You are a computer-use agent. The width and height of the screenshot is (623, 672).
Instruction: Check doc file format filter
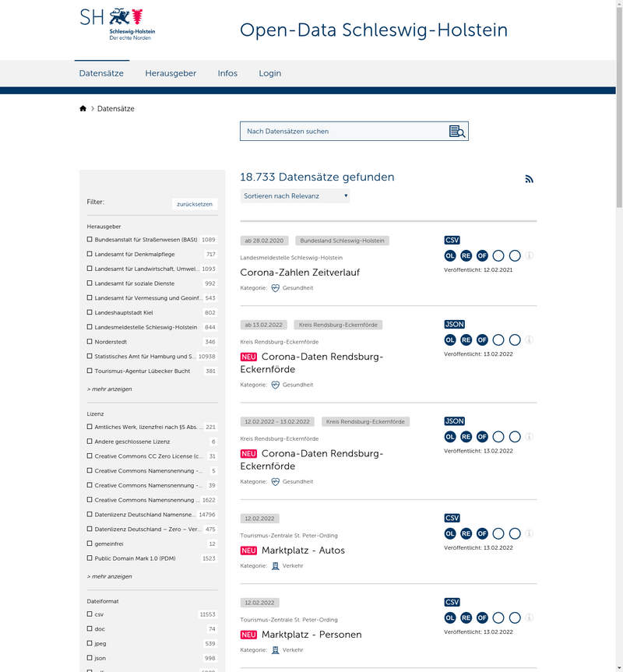point(90,628)
